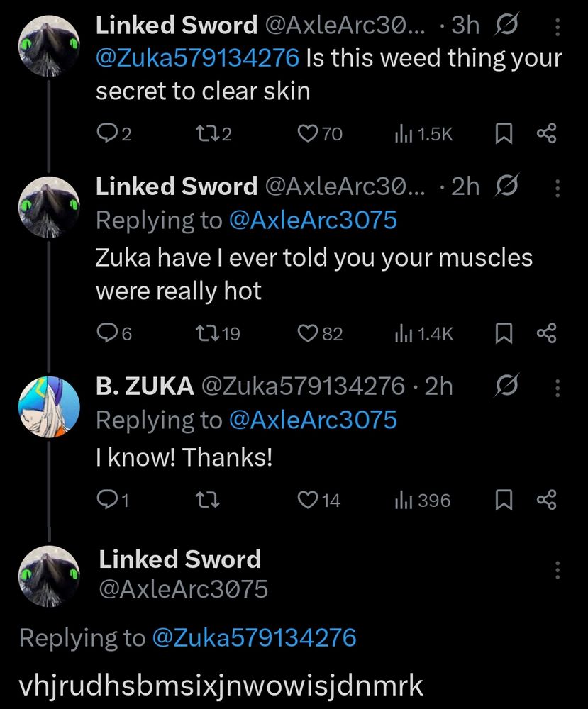Share B. ZUKA's reply tweet
This screenshot has height=709, width=588.
[546, 501]
